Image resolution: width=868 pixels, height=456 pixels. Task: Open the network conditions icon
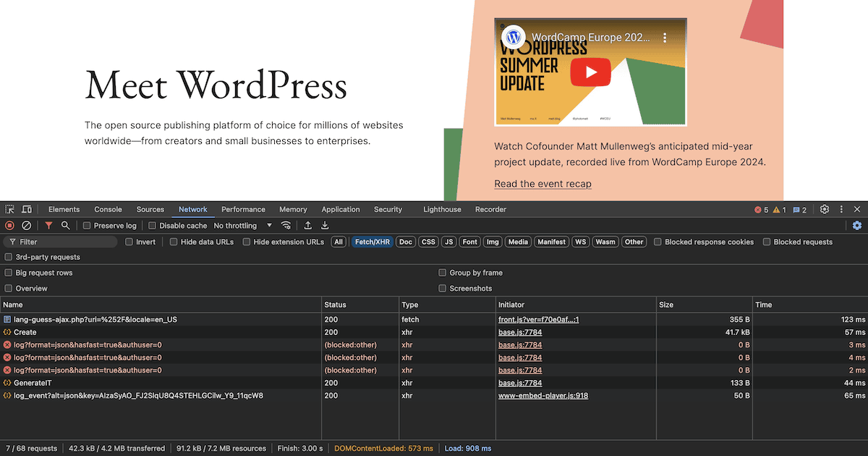pos(286,225)
